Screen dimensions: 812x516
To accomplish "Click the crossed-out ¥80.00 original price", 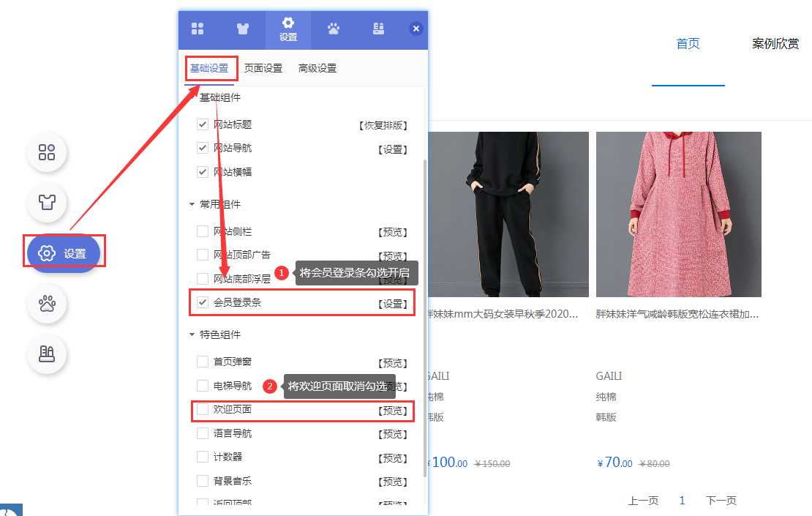I will pyautogui.click(x=654, y=464).
